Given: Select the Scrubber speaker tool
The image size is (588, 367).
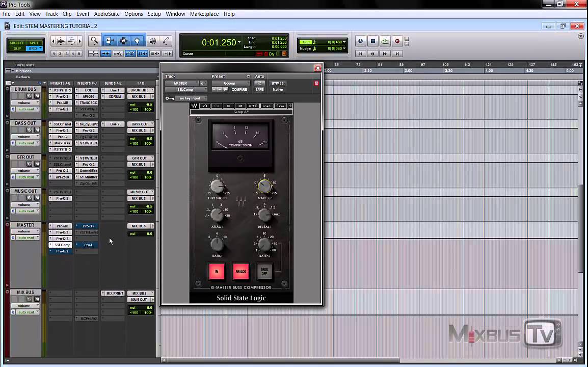Looking at the screenshot, I should click(153, 41).
